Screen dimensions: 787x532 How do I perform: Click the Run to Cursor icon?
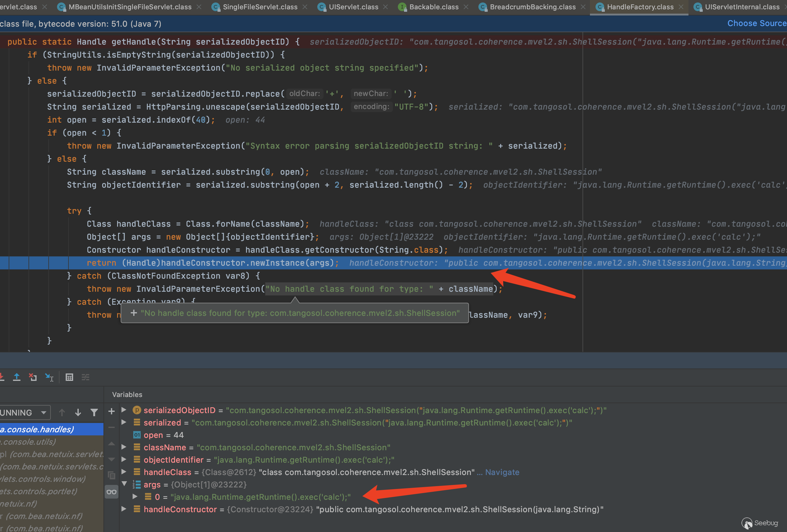(50, 377)
